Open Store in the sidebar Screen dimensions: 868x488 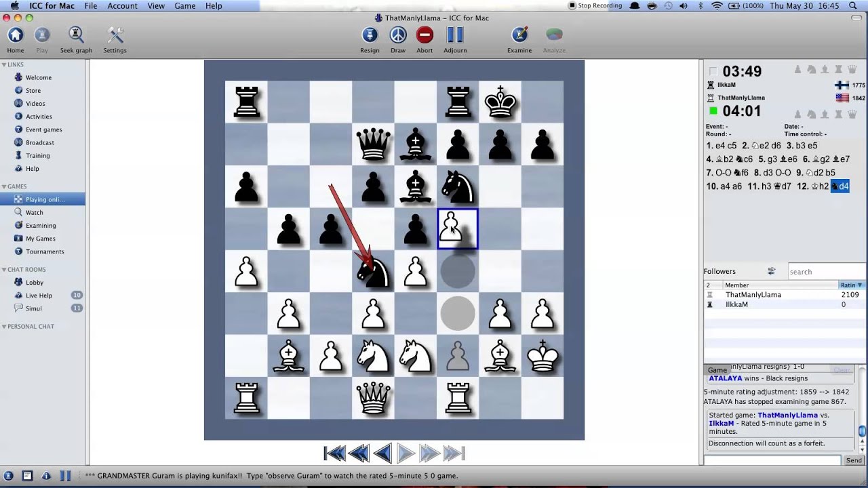33,90
